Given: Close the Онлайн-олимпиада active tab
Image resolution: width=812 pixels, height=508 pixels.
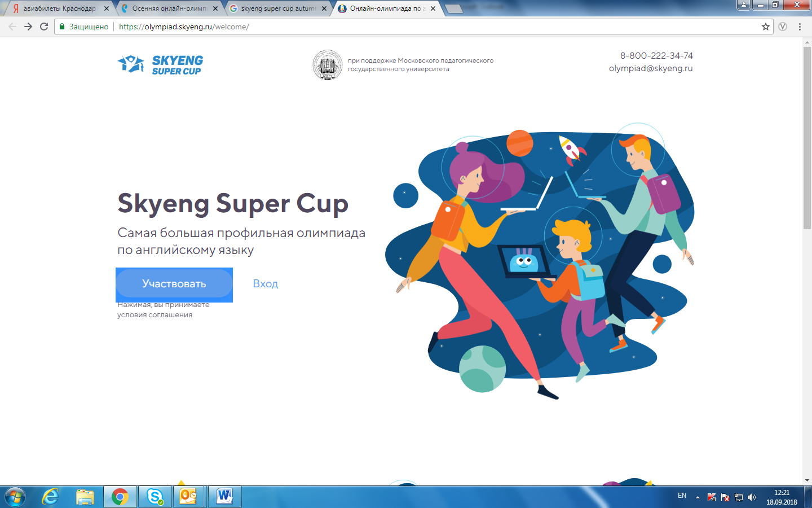Looking at the screenshot, I should coord(433,8).
